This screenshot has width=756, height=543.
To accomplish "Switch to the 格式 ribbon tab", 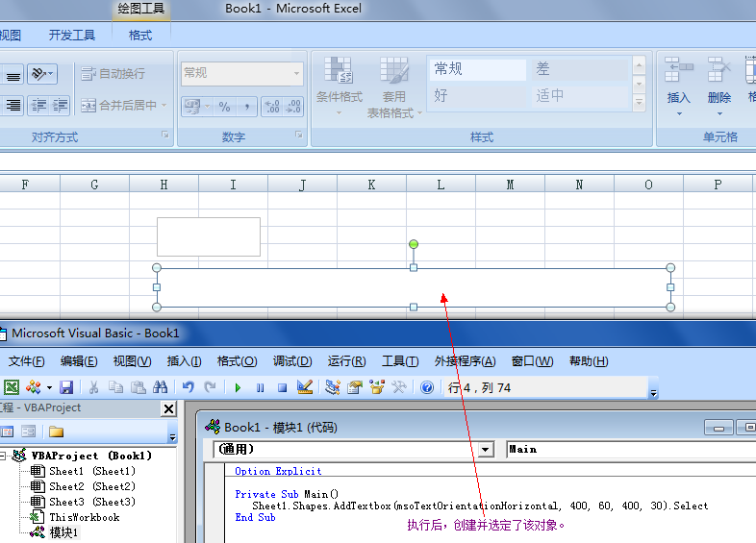I will pyautogui.click(x=140, y=36).
